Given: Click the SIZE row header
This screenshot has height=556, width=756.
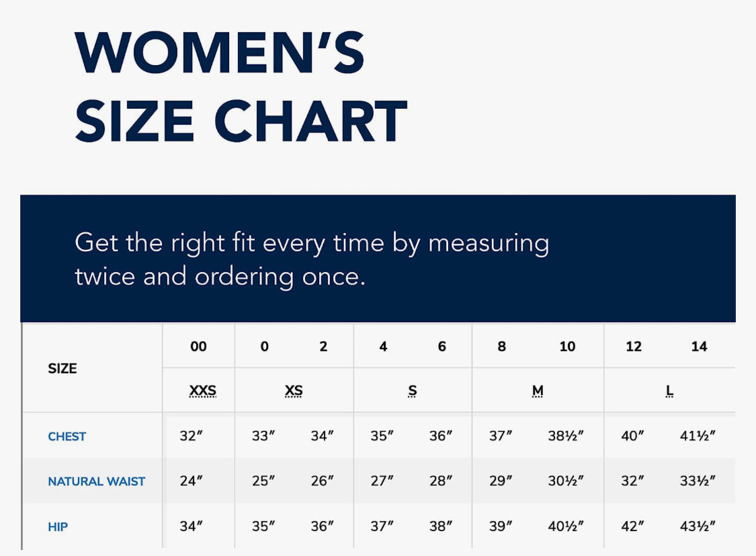Looking at the screenshot, I should pyautogui.click(x=62, y=369).
